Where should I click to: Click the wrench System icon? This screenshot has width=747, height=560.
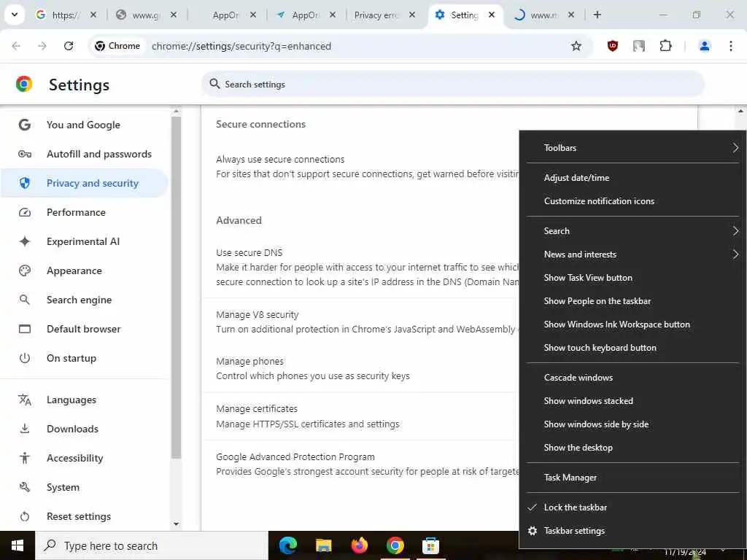[25, 487]
